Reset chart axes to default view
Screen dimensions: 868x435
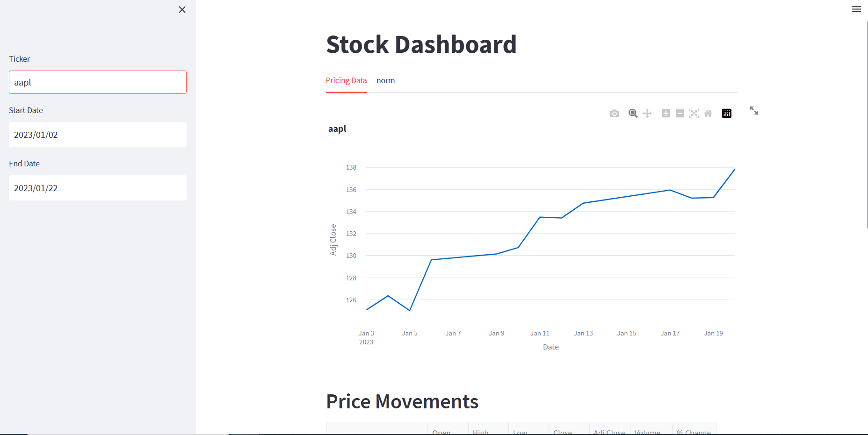point(708,113)
